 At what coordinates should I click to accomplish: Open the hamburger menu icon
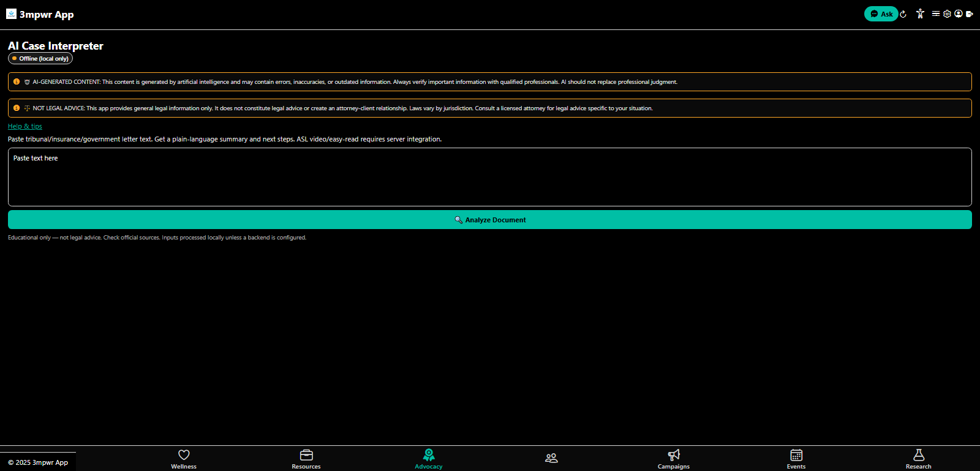click(x=935, y=13)
